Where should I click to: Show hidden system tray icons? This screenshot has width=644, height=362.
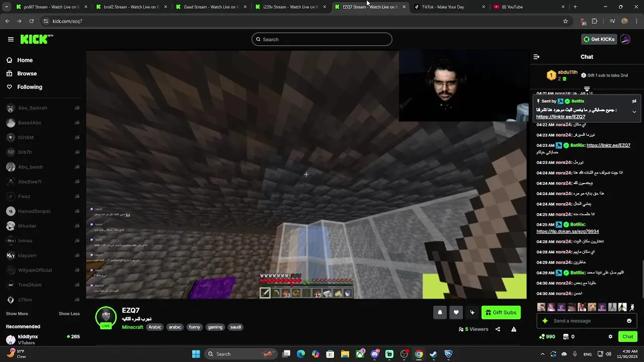(x=542, y=354)
